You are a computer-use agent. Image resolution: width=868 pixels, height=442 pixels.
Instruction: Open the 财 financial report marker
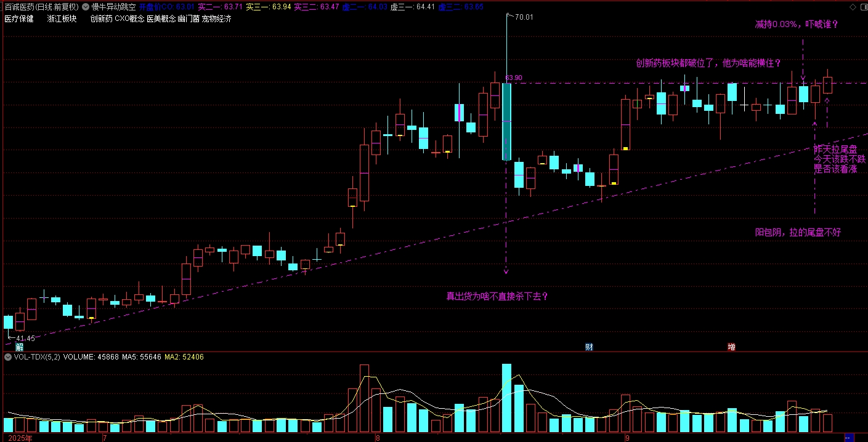[589, 347]
